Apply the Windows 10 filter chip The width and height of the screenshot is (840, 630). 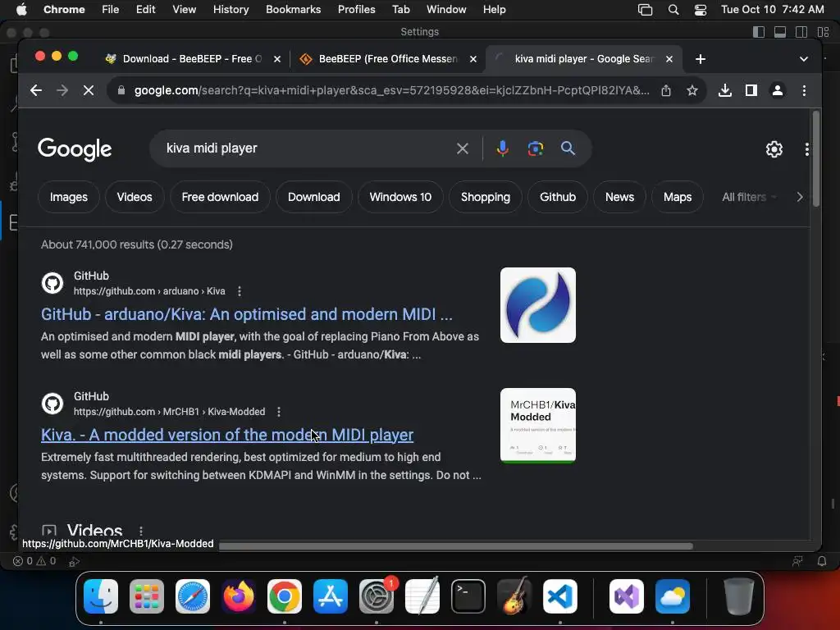[400, 197]
